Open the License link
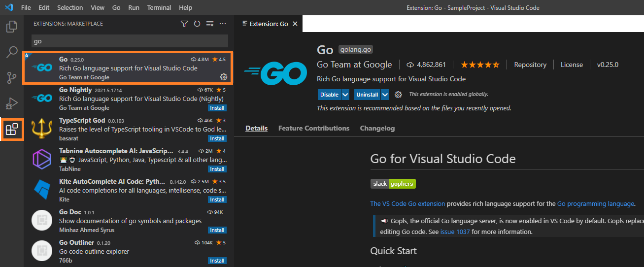Image resolution: width=644 pixels, height=267 pixels. (572, 65)
